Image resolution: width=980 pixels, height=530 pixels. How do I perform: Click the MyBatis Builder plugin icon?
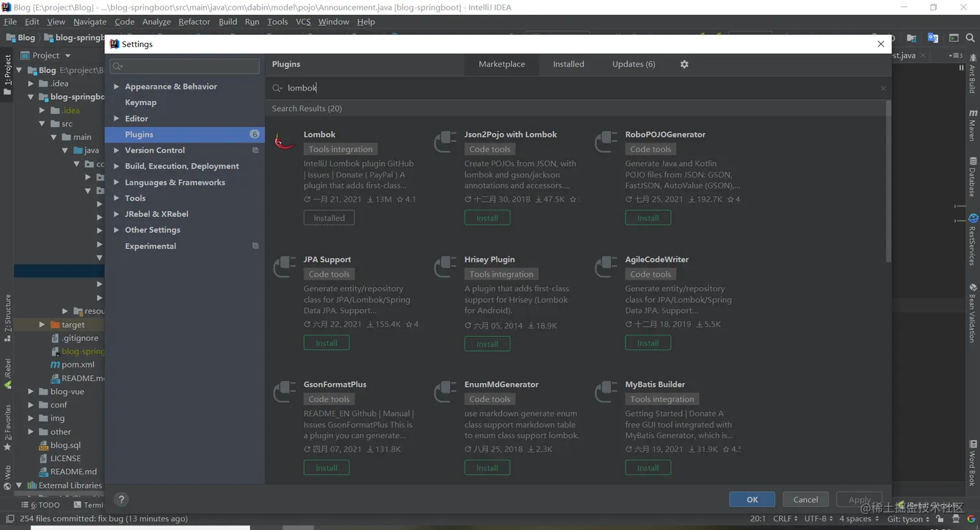pos(605,391)
